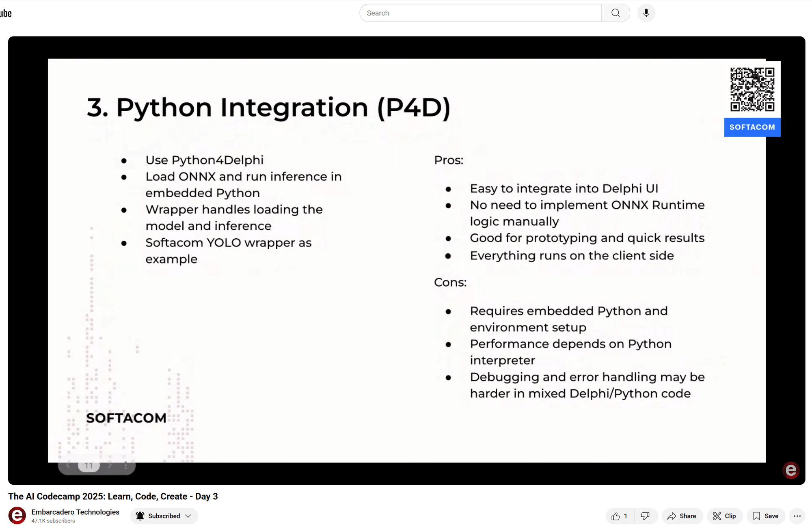Image resolution: width=812 pixels, height=531 pixels.
Task: Click previous slide arrow in slide navigator
Action: point(68,465)
